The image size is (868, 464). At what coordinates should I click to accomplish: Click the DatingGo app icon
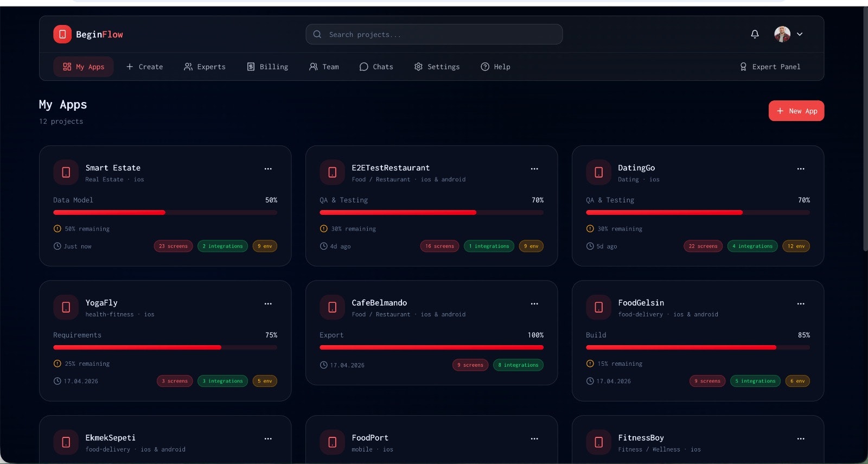[x=598, y=172]
